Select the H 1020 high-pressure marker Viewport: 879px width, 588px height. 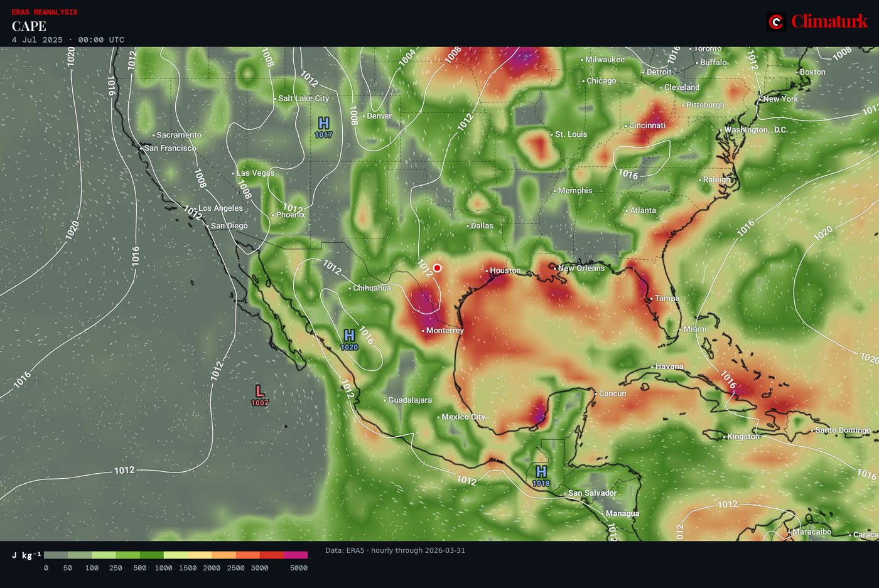[x=349, y=339]
